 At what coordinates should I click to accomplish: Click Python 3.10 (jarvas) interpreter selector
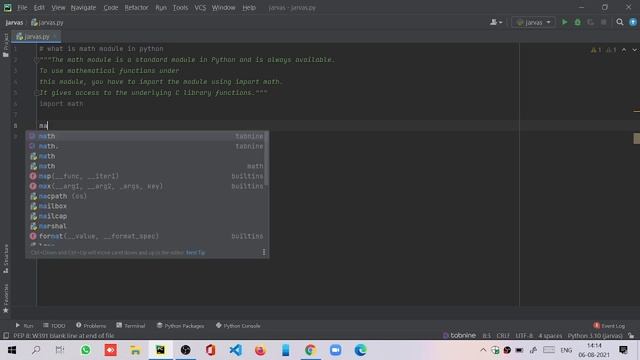pyautogui.click(x=595, y=336)
